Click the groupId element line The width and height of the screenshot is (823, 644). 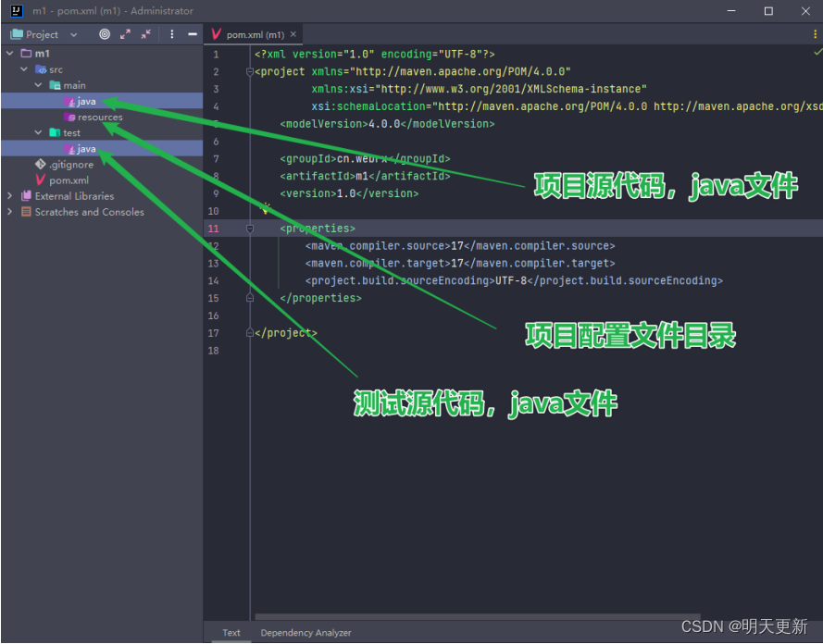365,158
